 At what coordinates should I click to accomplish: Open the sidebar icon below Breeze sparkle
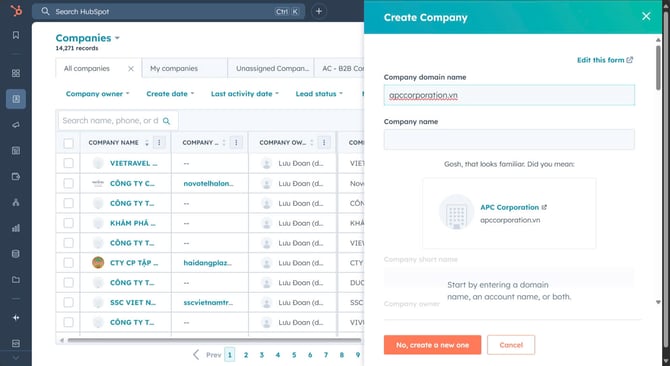tap(16, 343)
